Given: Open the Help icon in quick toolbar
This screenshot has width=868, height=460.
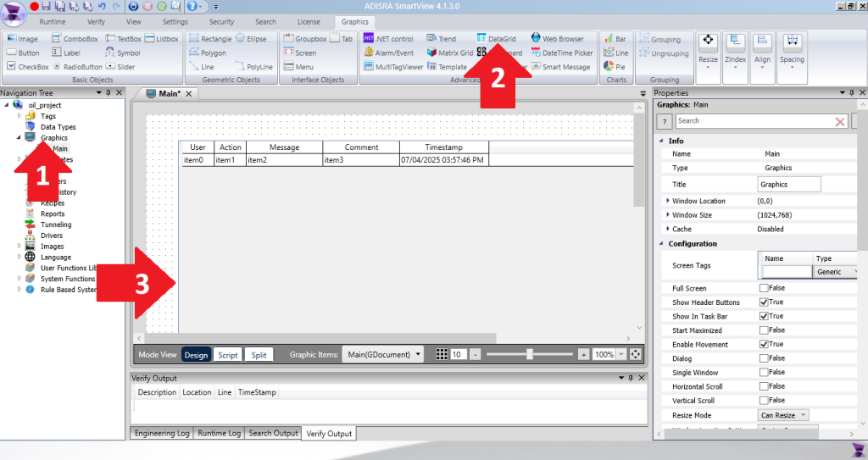Looking at the screenshot, I should point(192,6).
